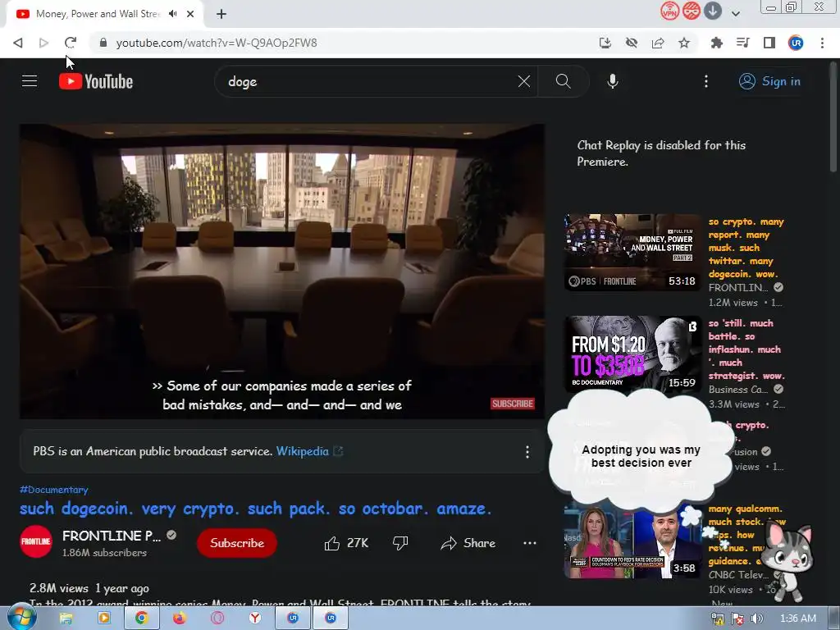840x630 pixels.
Task: Open the Extensions puzzle icon
Action: pyautogui.click(x=716, y=43)
